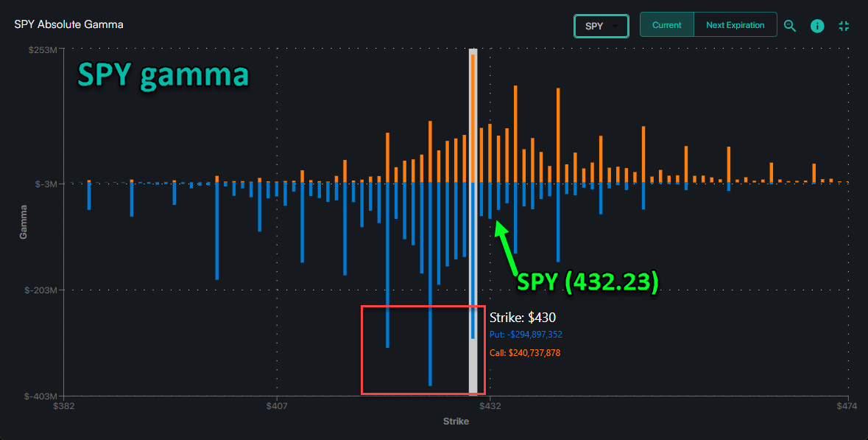Click the $474 strike axis label

[x=847, y=406]
